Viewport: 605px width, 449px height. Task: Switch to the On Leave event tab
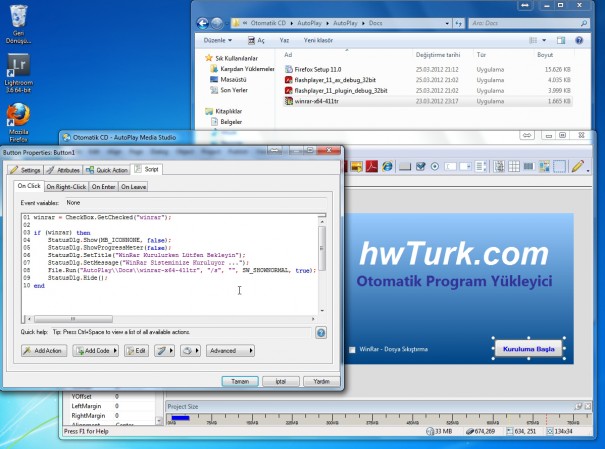pos(134,187)
